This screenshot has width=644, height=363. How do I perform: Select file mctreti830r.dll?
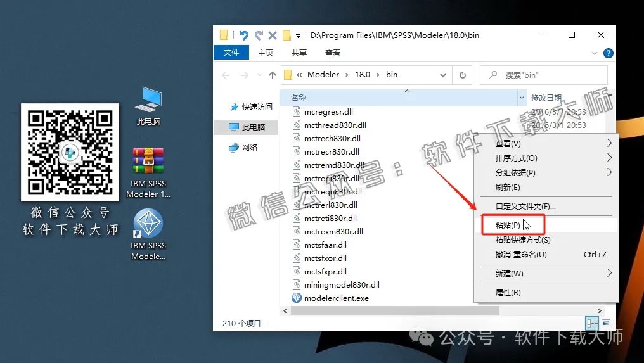coord(330,218)
